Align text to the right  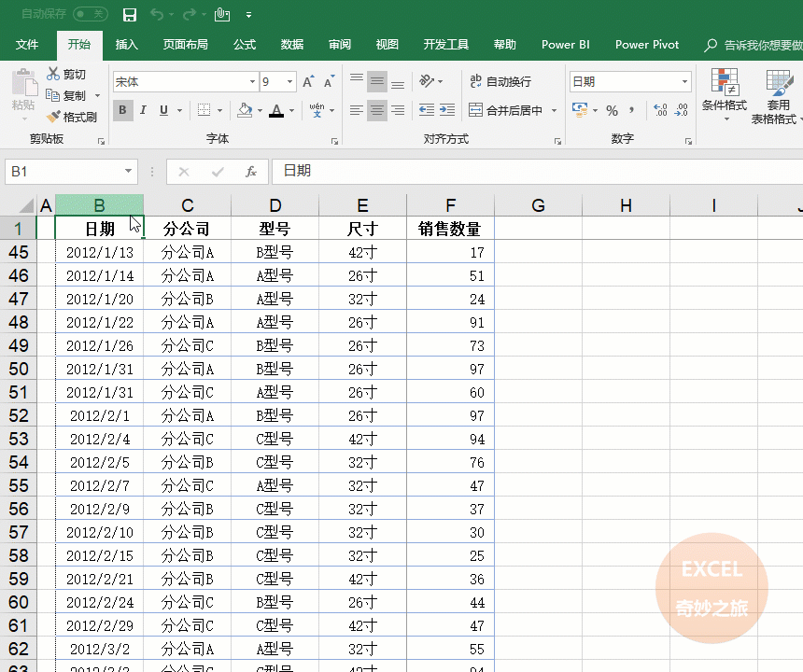tap(398, 110)
